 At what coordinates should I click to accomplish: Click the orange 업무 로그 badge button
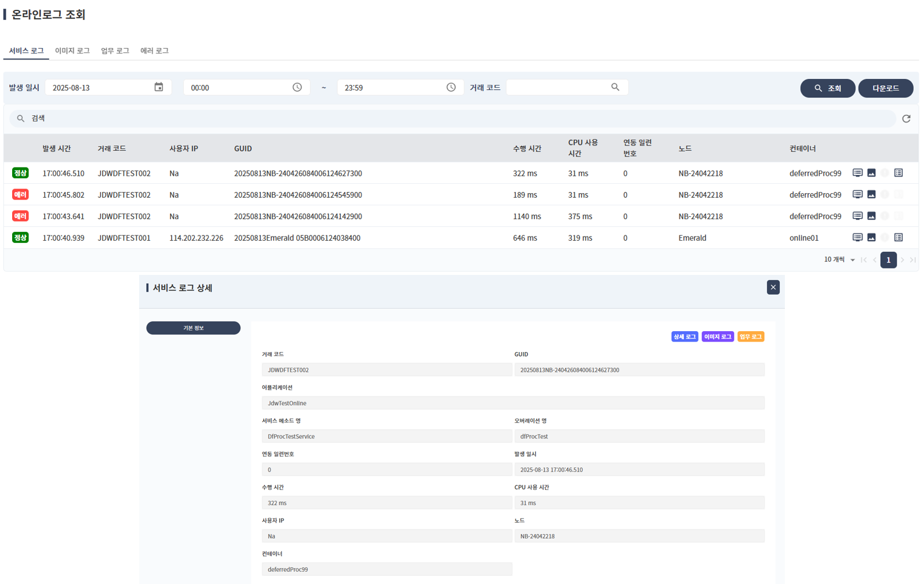click(x=750, y=336)
